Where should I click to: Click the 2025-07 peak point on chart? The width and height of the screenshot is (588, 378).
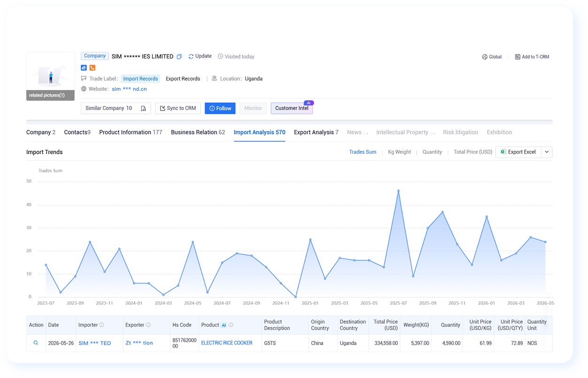pyautogui.click(x=398, y=191)
